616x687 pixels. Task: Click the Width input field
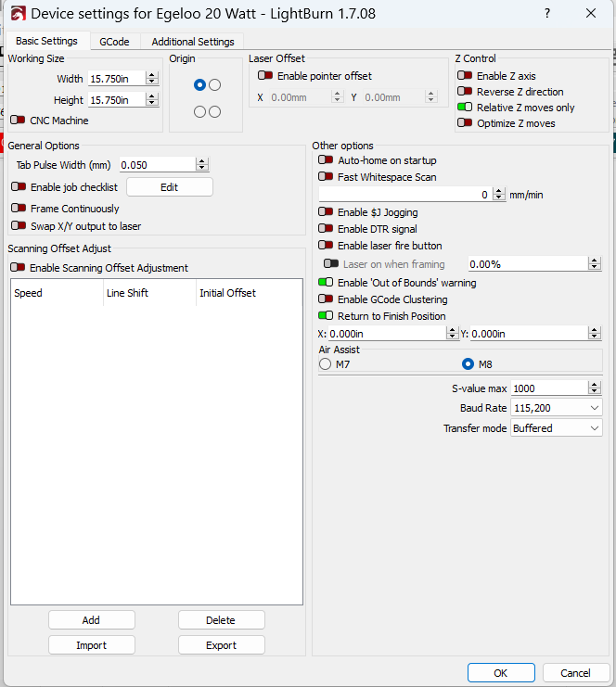(x=117, y=79)
